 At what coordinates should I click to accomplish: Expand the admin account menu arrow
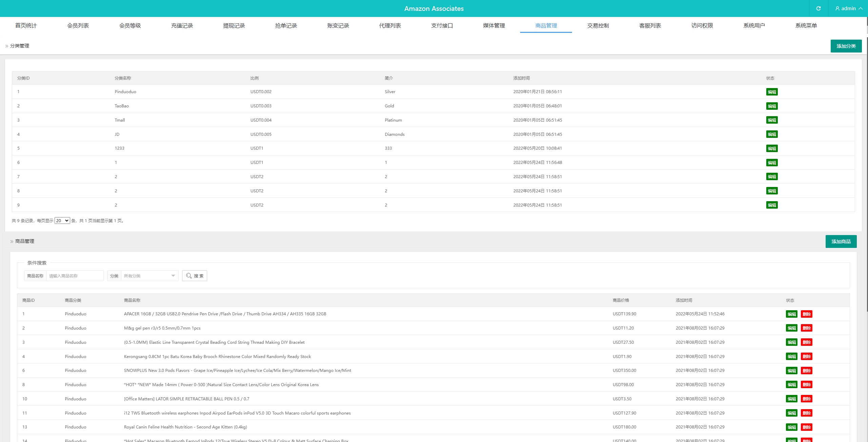[x=861, y=8]
